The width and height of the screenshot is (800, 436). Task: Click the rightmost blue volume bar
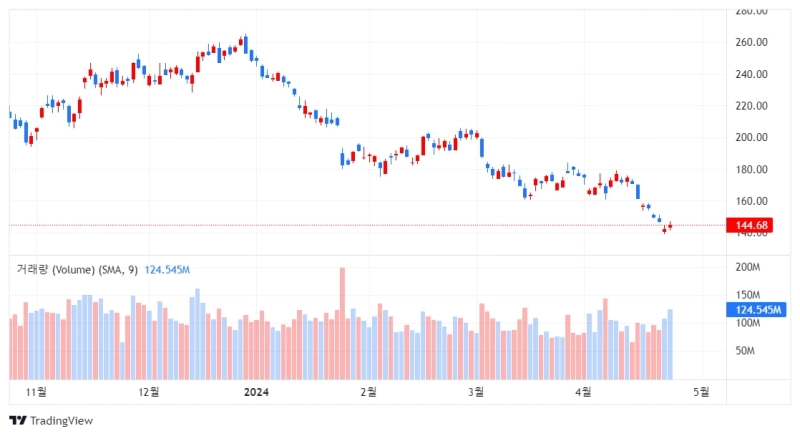[x=670, y=345]
